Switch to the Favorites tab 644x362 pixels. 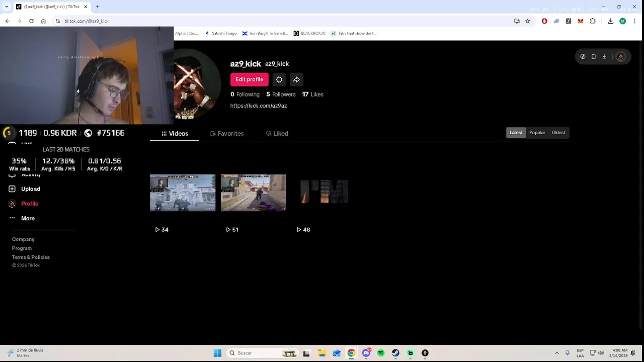point(227,133)
